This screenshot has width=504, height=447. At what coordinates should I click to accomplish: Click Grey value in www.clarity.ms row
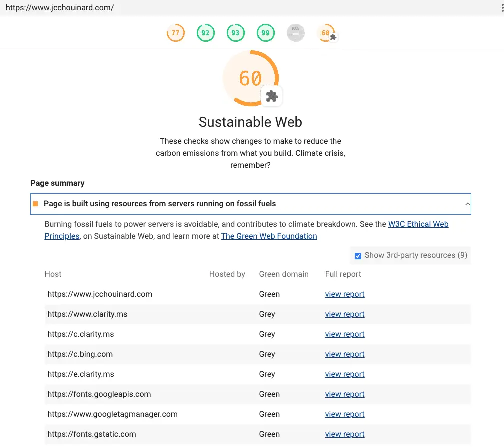click(267, 314)
